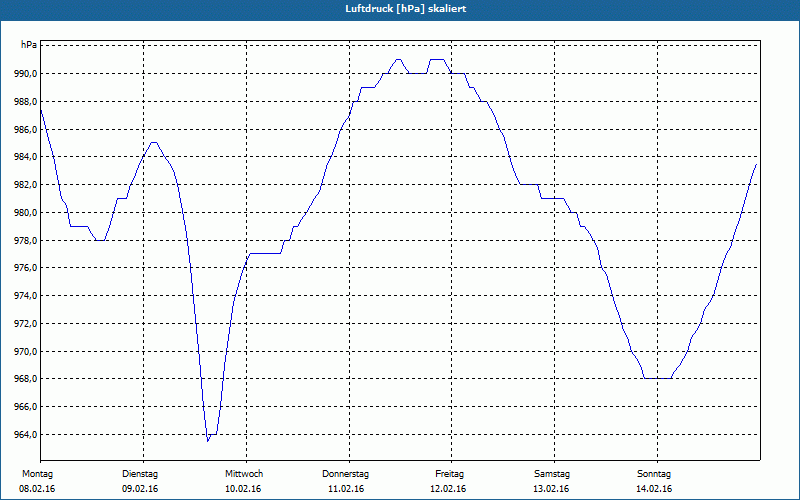Click the 980,0 axis value
The image size is (800, 500).
coord(26,213)
